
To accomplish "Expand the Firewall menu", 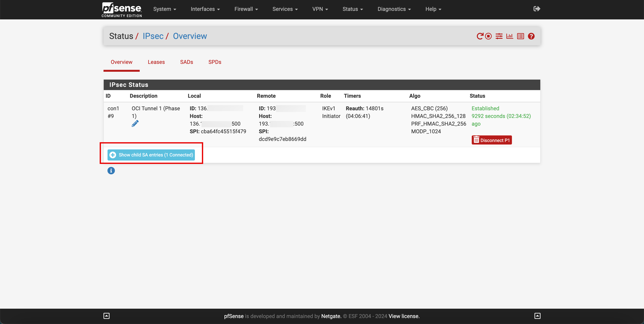I will coord(246,9).
